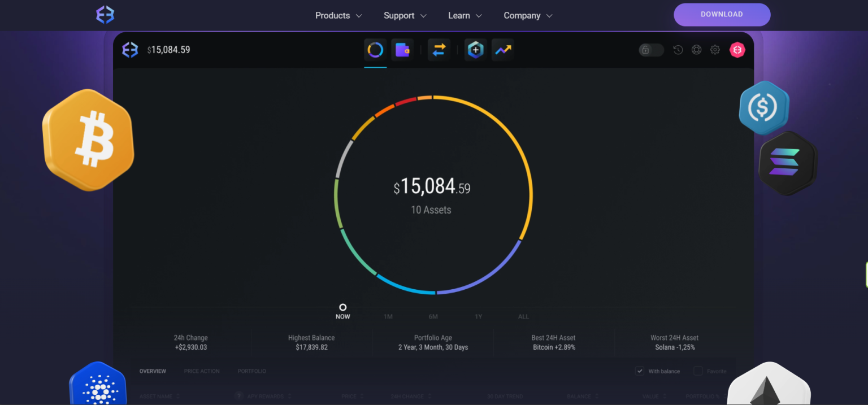Expand the Company dropdown menu

tap(528, 16)
